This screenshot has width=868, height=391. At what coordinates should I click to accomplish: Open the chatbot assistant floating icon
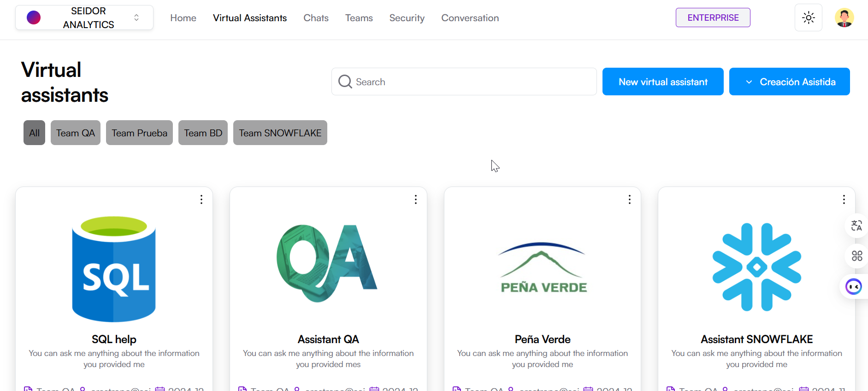(853, 287)
